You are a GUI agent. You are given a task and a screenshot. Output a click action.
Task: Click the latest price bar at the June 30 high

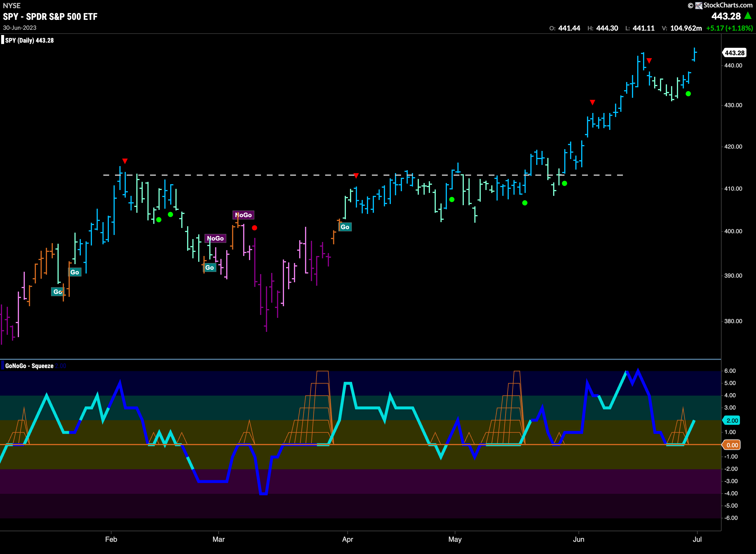pos(694,54)
